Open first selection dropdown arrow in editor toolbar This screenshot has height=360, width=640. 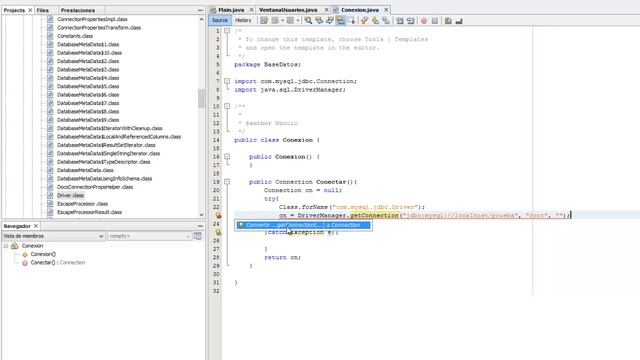coord(282,20)
